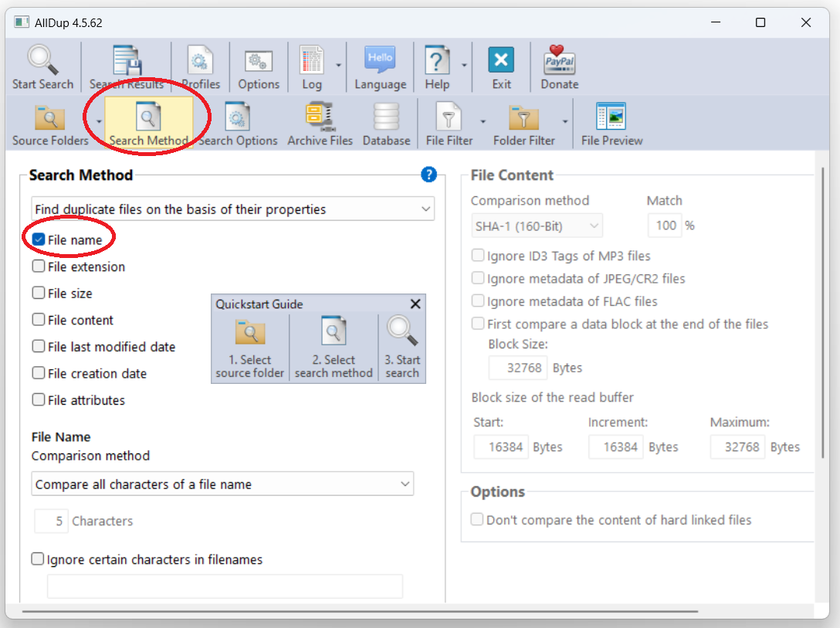The image size is (840, 628).
Task: Open the Search Results panel
Action: tap(126, 62)
